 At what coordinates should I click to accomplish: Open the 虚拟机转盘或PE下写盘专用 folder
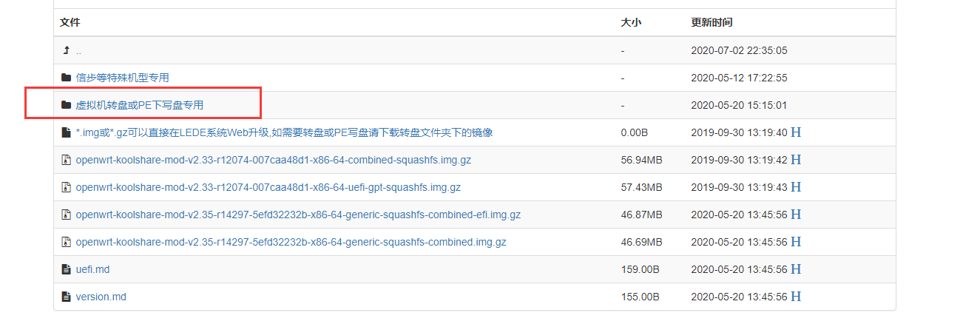(x=139, y=105)
